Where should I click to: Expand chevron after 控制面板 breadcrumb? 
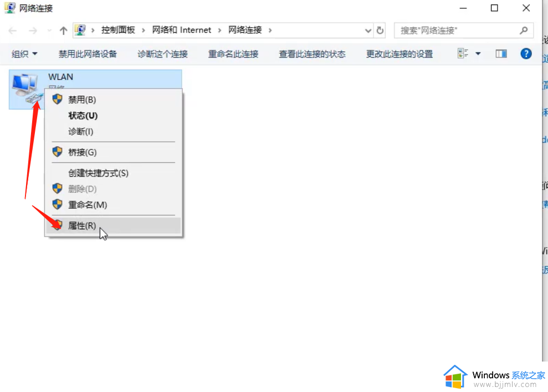[144, 30]
